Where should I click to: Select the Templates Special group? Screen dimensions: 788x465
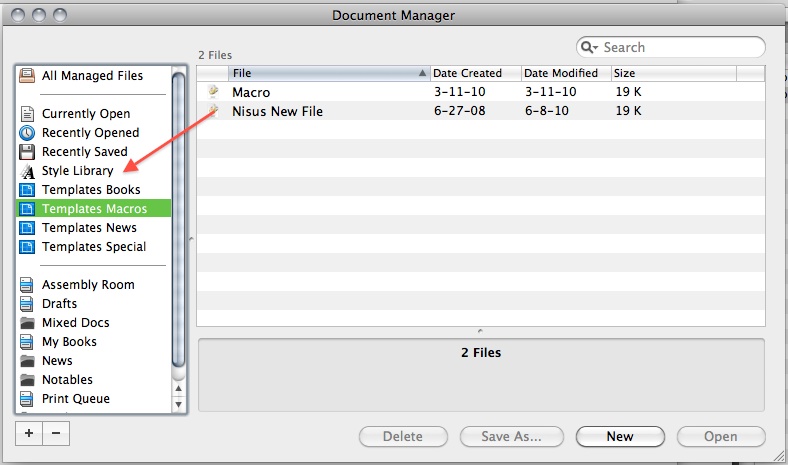click(x=93, y=247)
